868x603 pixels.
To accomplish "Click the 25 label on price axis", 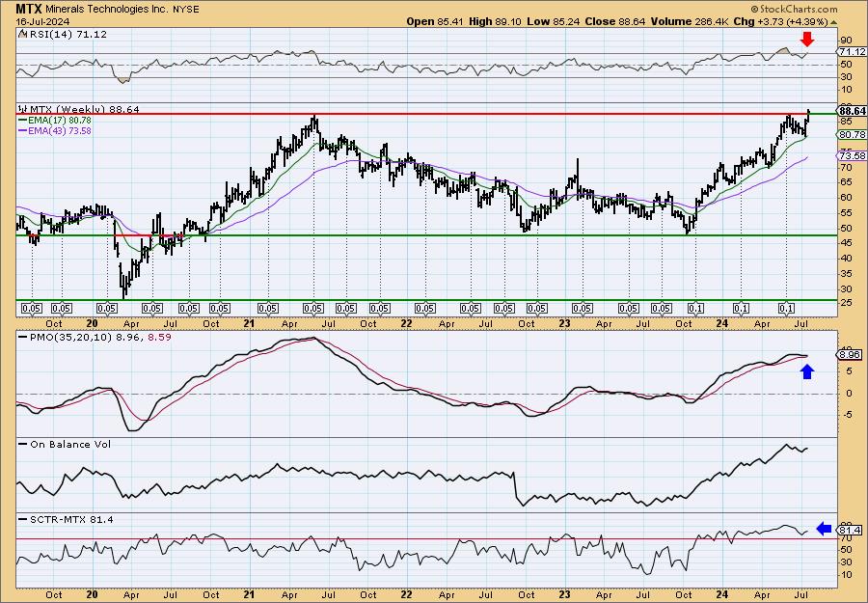I will pyautogui.click(x=846, y=304).
